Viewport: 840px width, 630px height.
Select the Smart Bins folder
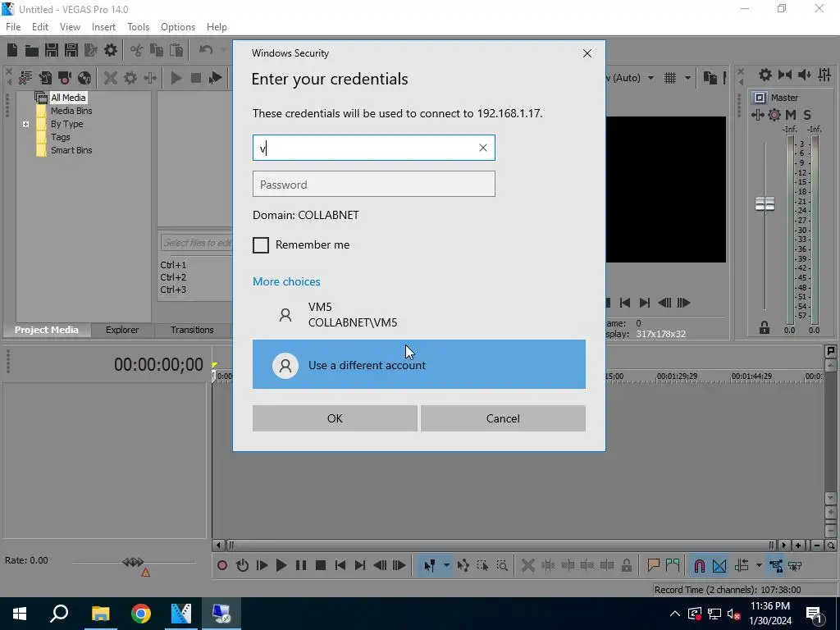click(x=71, y=151)
